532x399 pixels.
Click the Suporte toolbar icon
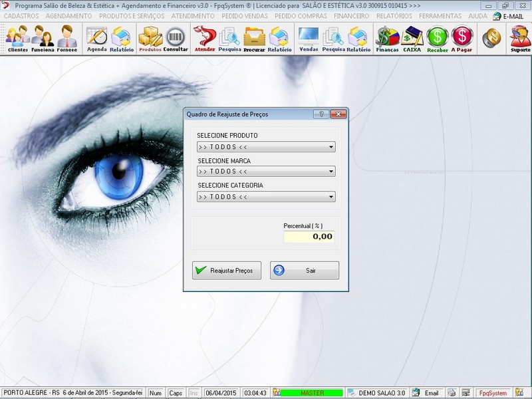point(520,39)
